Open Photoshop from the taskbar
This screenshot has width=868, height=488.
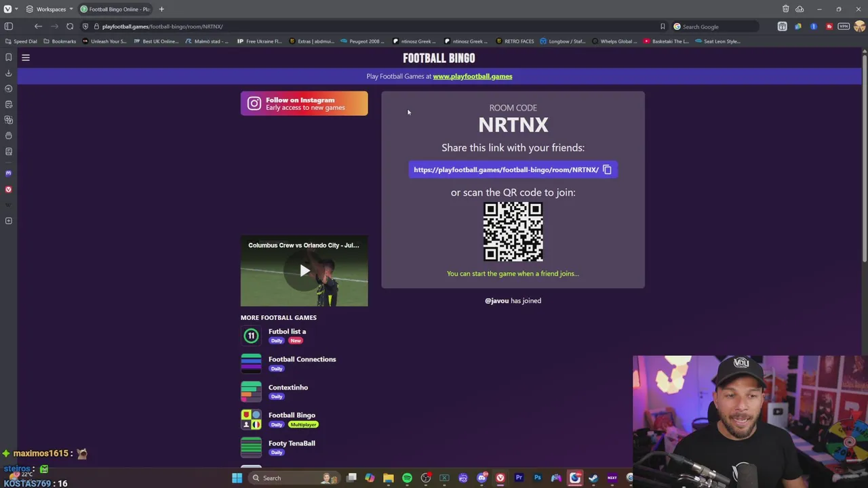538,478
